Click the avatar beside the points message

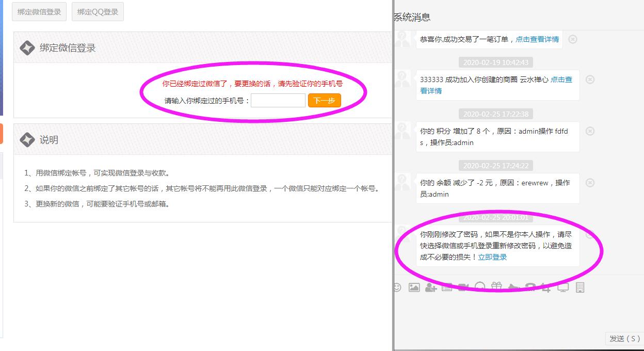tap(403, 131)
